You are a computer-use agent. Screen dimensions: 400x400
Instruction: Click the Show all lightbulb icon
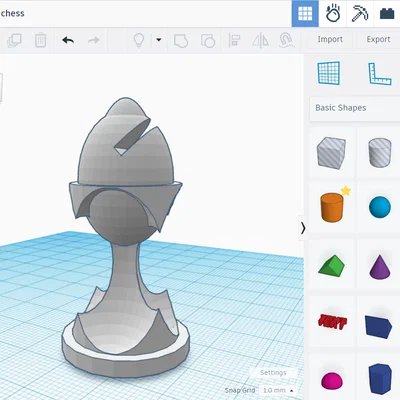(139, 41)
